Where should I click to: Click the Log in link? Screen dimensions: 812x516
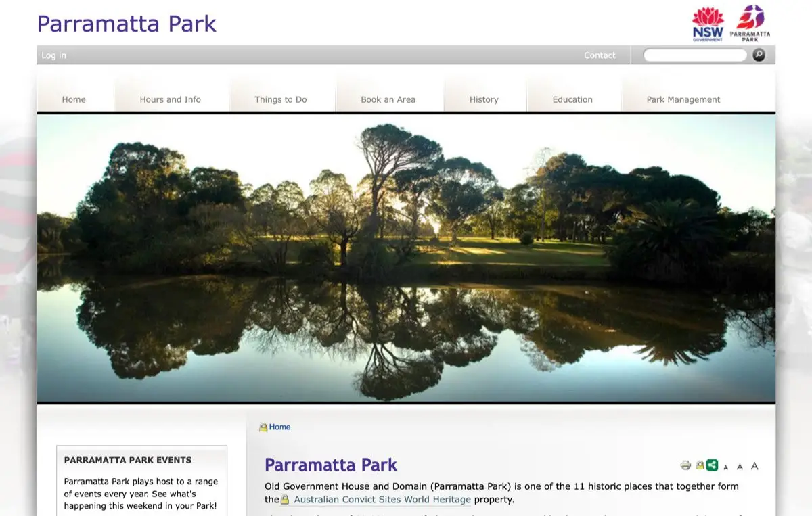[x=54, y=55]
